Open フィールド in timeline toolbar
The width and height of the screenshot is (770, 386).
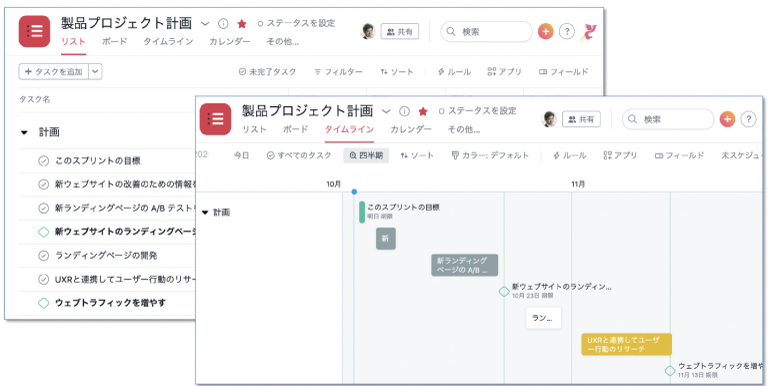(x=679, y=156)
